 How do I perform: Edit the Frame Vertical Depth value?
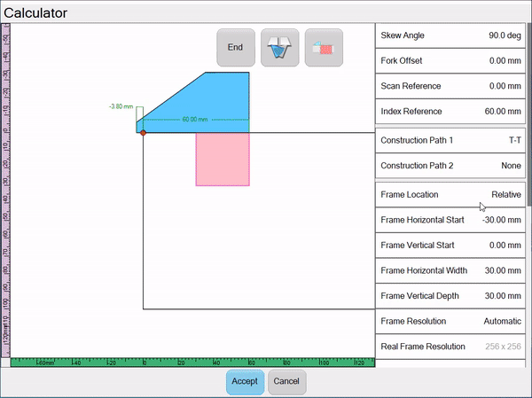pos(450,296)
